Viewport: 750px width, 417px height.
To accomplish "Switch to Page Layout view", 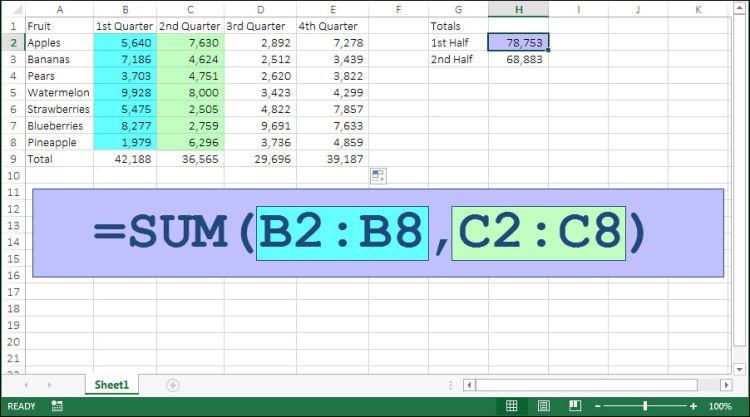I will click(543, 406).
